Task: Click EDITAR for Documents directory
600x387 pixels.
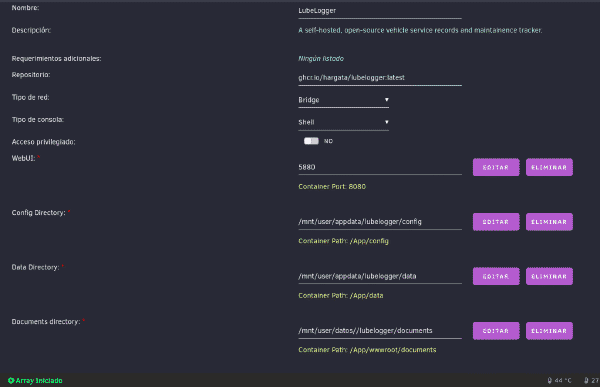Action: 496,331
